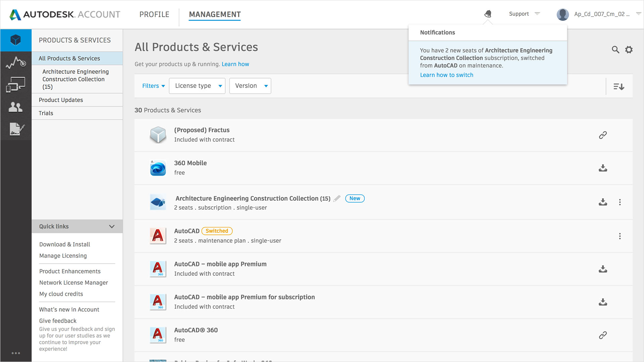Open more options for Architecture Engineering Construction Collection
The width and height of the screenshot is (644, 362).
620,202
